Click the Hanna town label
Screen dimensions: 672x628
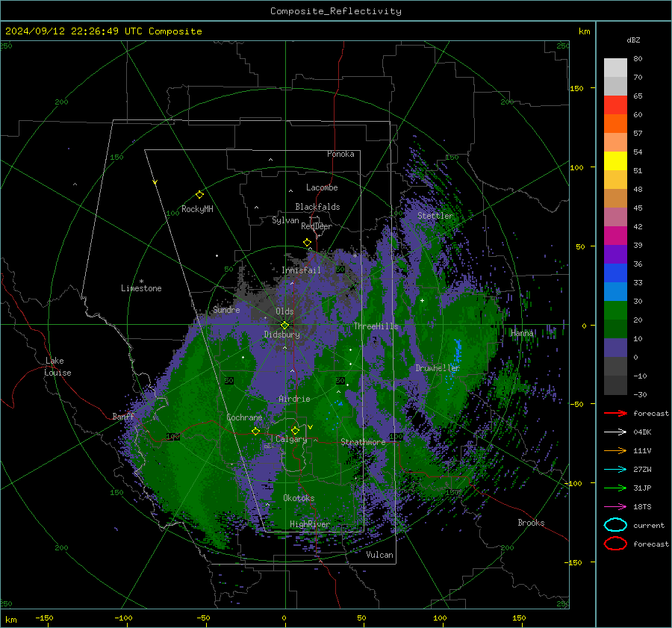pos(522,334)
